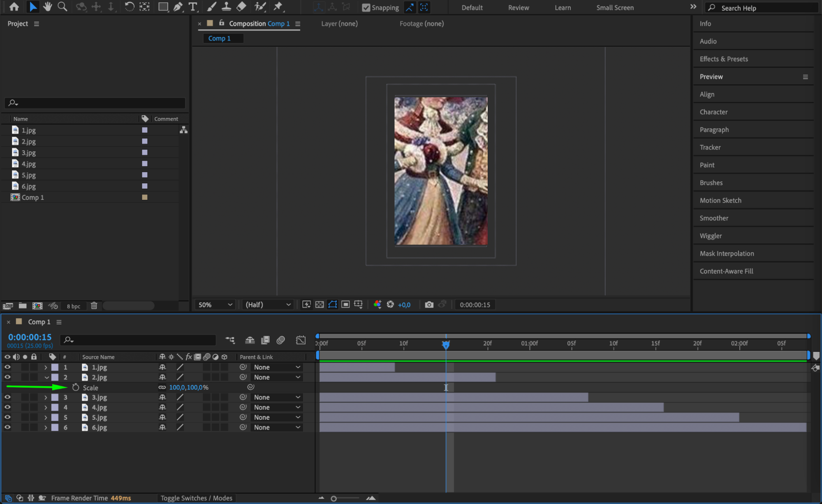The height and width of the screenshot is (504, 822).
Task: Switch to the Review workspace
Action: pos(518,7)
